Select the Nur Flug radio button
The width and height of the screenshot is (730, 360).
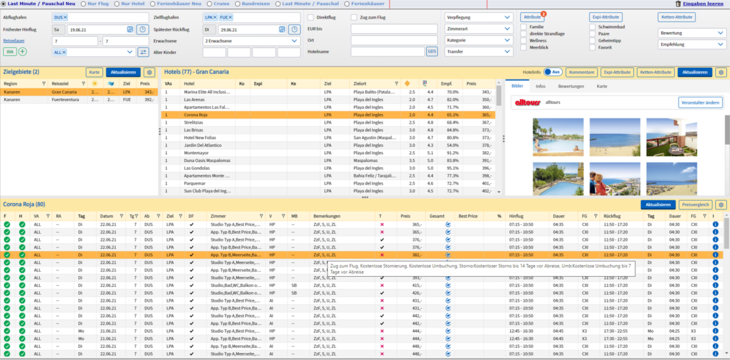coord(84,4)
